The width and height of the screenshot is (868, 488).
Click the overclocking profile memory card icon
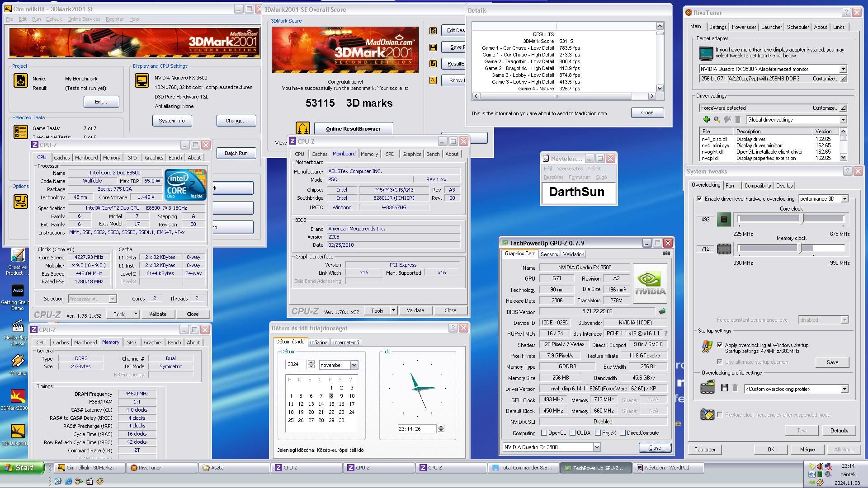[x=707, y=387]
